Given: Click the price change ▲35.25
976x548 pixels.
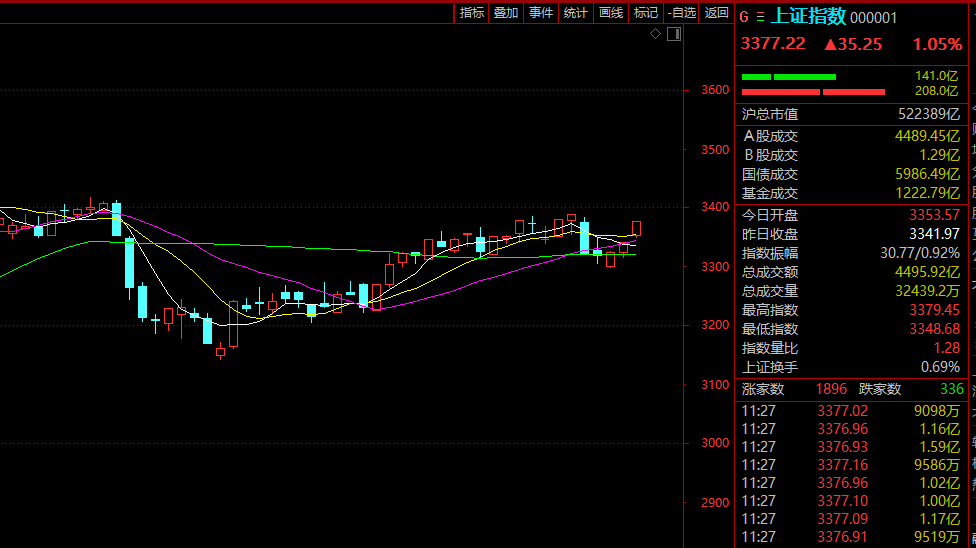Looking at the screenshot, I should (x=853, y=44).
